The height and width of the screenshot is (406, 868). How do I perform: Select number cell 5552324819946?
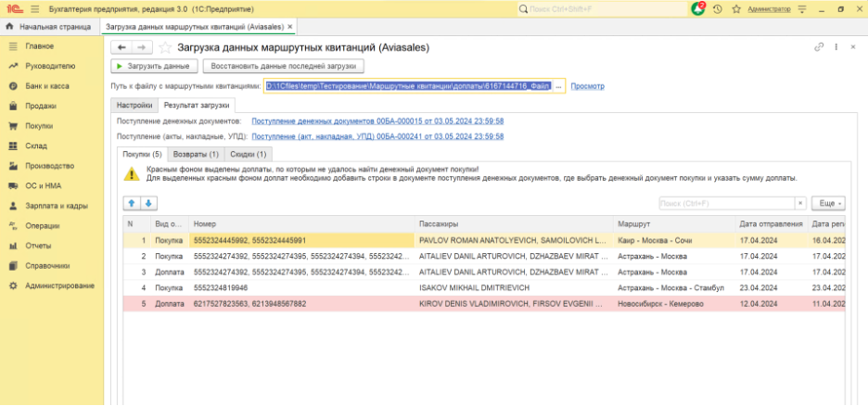click(301, 287)
